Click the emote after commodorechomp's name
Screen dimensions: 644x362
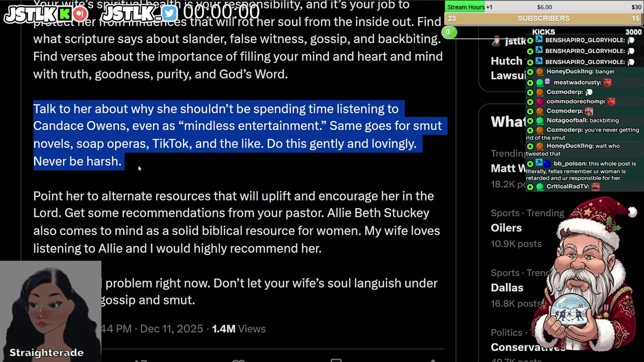coord(611,101)
